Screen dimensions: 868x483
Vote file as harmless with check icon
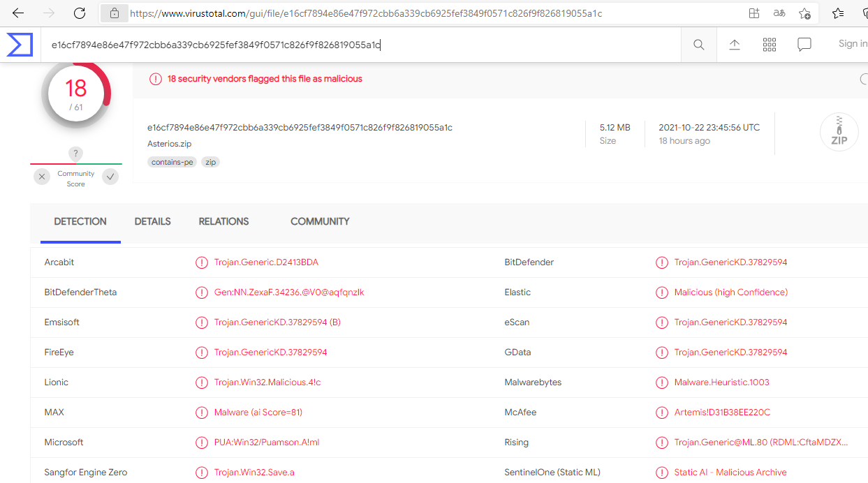[110, 177]
